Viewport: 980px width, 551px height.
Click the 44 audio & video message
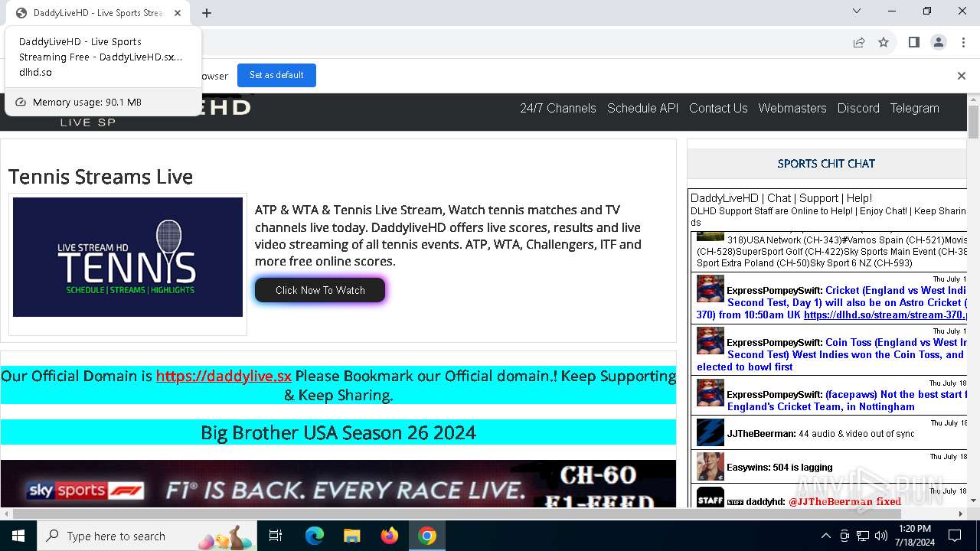click(x=857, y=433)
